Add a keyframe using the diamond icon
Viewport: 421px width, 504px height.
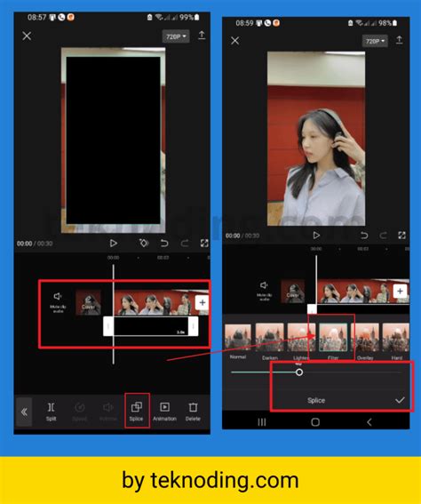(x=144, y=243)
